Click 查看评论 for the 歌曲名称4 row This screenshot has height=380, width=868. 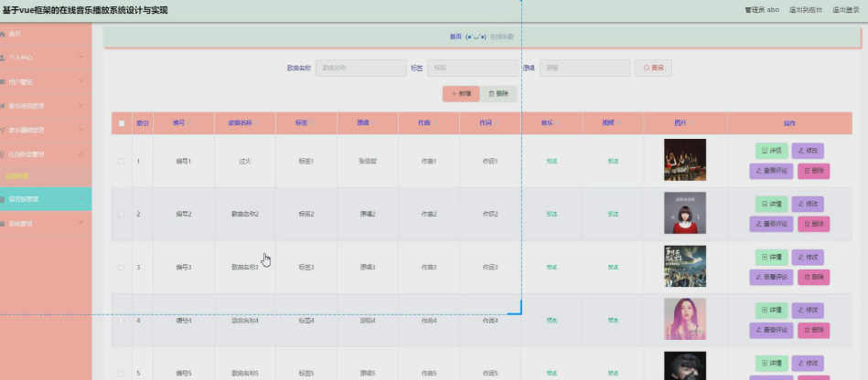(x=772, y=331)
